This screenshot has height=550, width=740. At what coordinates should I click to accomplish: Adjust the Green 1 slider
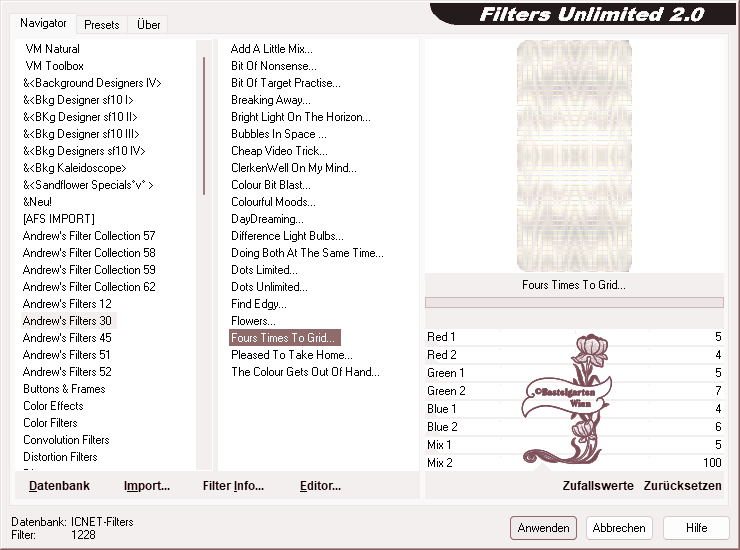point(574,372)
